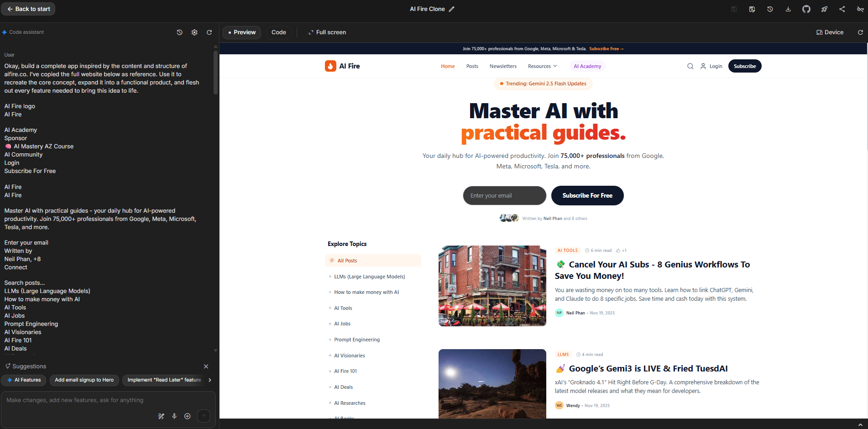
Task: Expand the Resources dropdown in the site nav
Action: 542,66
